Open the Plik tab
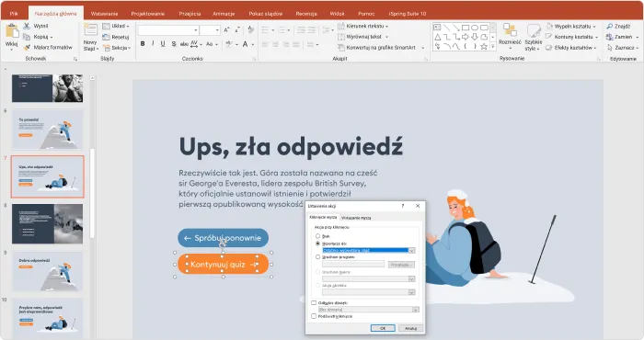The image size is (644, 340). coord(14,14)
